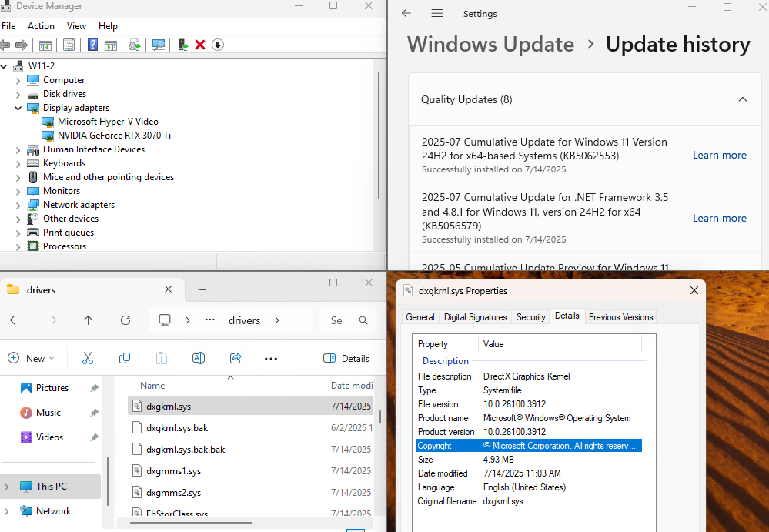Click the Name column header in Explorer

point(152,386)
